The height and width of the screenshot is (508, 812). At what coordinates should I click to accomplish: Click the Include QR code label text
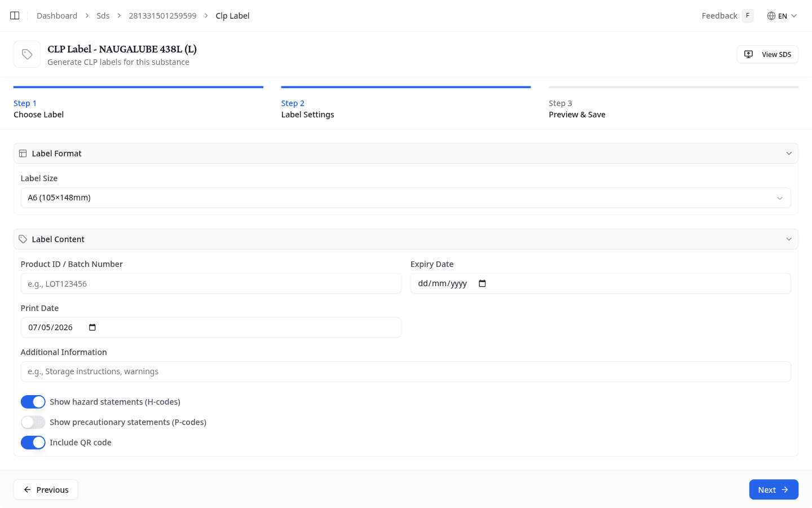pyautogui.click(x=81, y=443)
